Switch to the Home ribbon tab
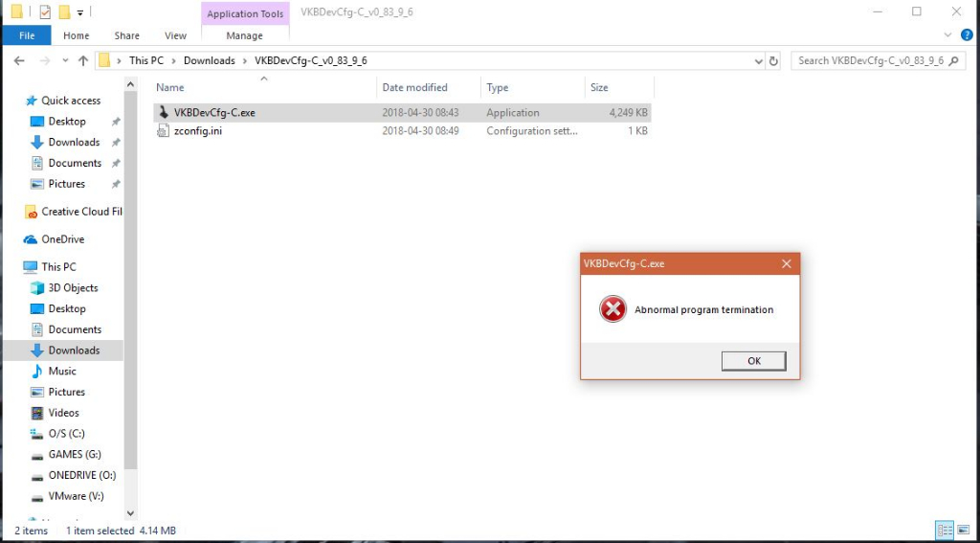The height and width of the screenshot is (543, 980). 77,35
